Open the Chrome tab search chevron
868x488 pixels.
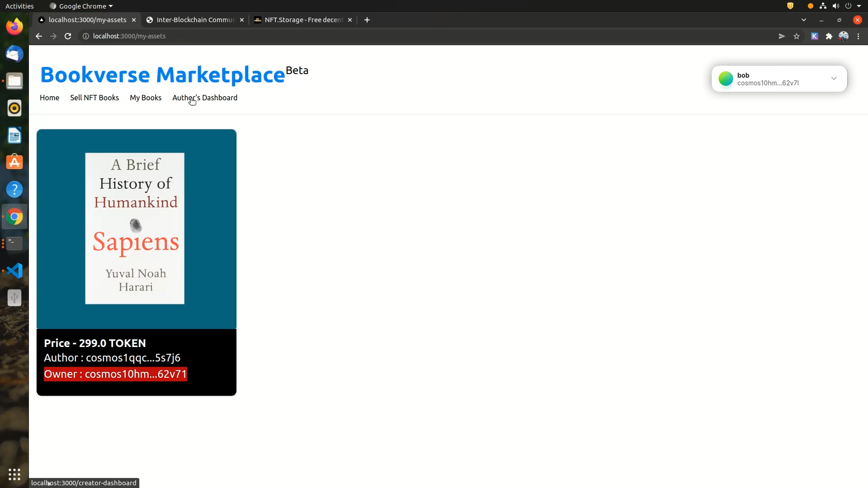tap(804, 20)
